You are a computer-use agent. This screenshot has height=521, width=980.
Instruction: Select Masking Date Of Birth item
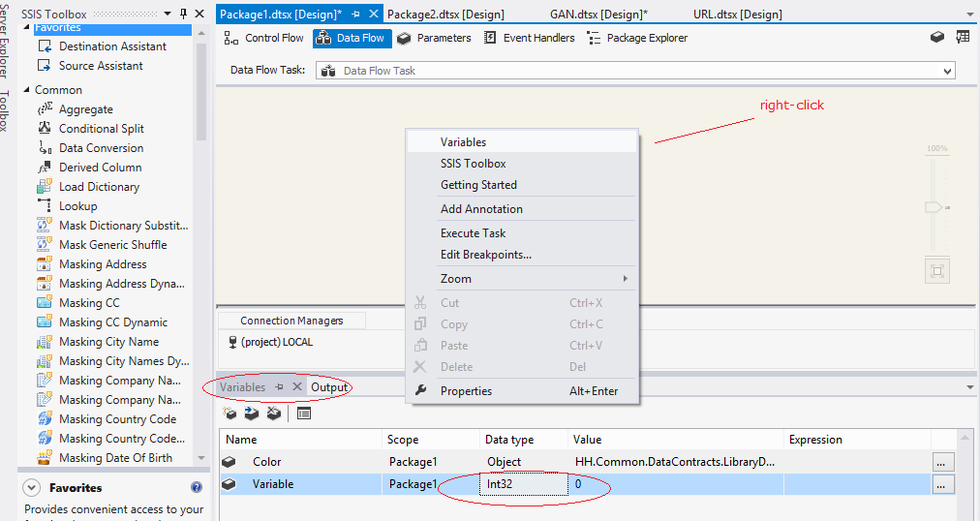tap(115, 458)
